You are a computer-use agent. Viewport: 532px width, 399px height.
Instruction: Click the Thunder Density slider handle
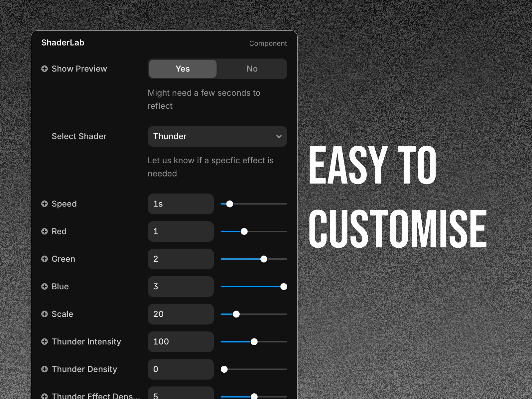click(x=224, y=369)
